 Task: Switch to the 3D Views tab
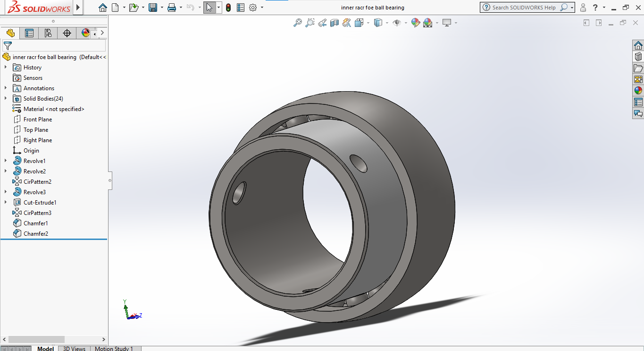[74, 349]
